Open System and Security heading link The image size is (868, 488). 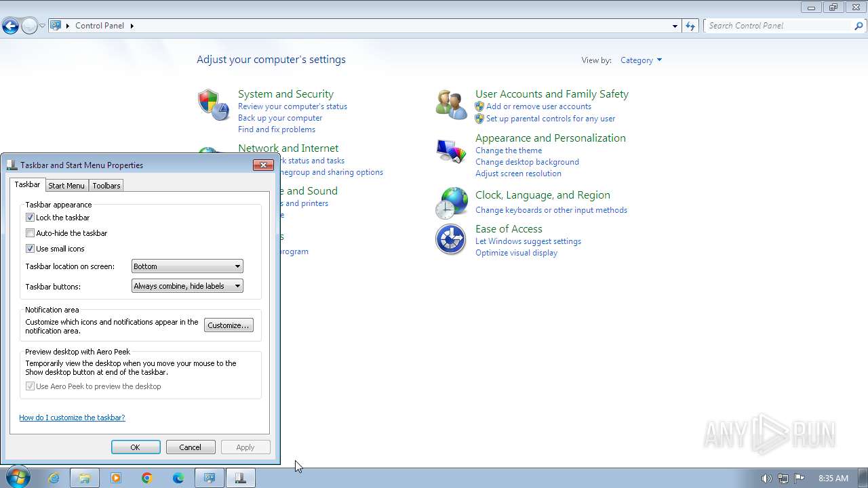coord(285,94)
